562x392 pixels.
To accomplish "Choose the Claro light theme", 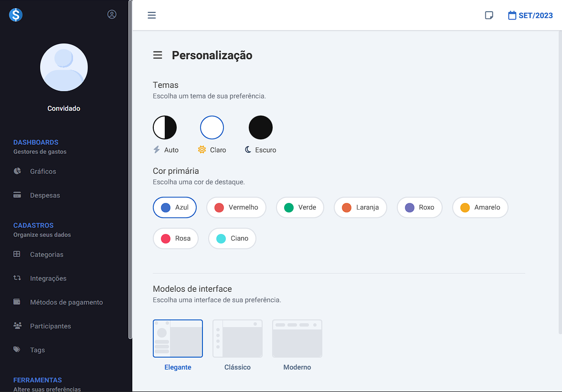I will [212, 127].
